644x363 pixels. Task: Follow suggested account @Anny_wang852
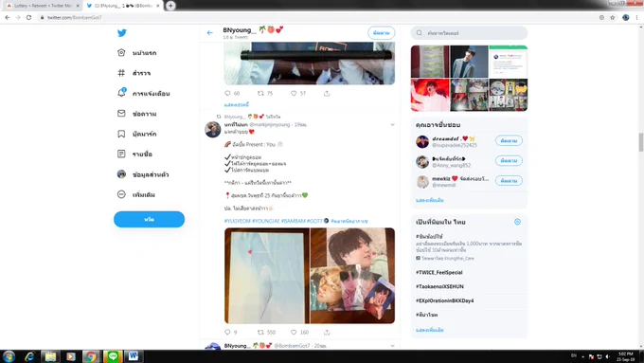coord(509,161)
